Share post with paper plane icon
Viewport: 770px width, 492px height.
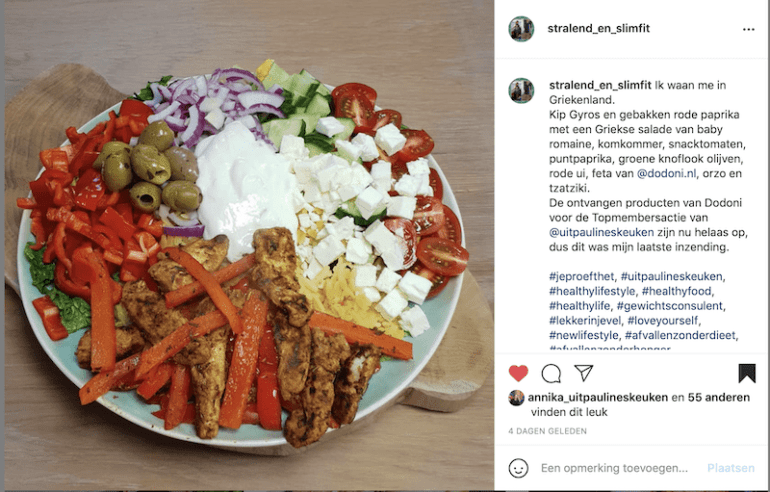point(584,373)
